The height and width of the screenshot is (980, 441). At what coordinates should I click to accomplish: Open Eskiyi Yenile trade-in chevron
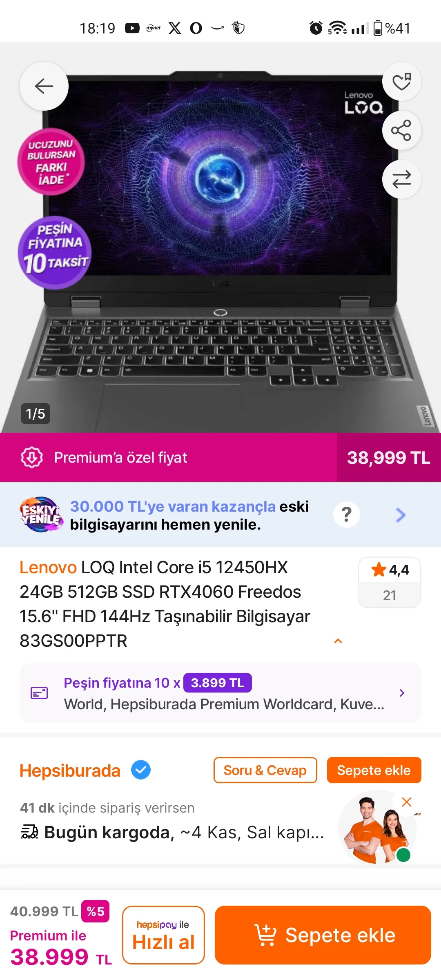(x=401, y=515)
